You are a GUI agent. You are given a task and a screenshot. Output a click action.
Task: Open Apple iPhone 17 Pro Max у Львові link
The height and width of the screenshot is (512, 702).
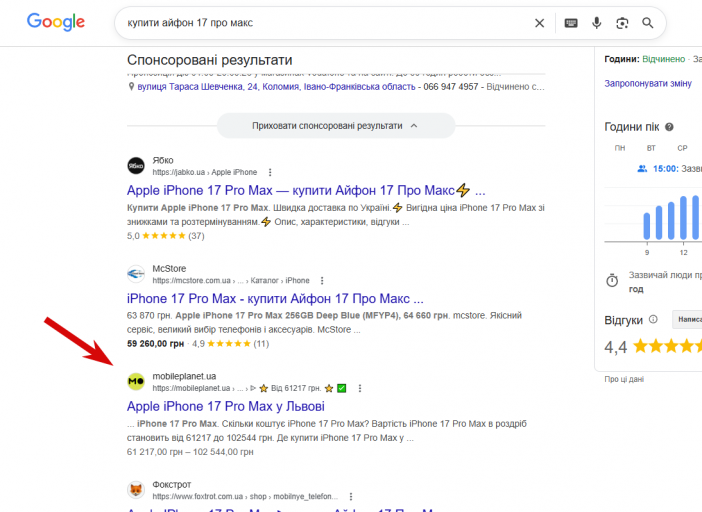pyautogui.click(x=226, y=406)
